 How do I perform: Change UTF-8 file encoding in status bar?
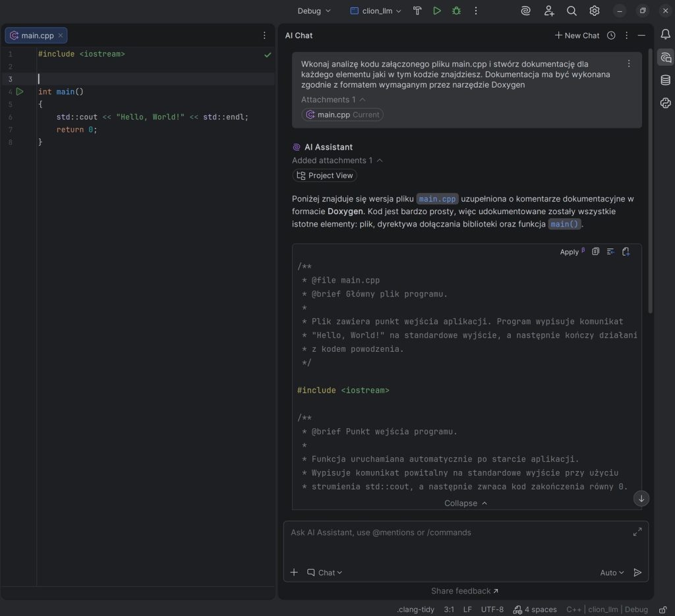(x=492, y=609)
